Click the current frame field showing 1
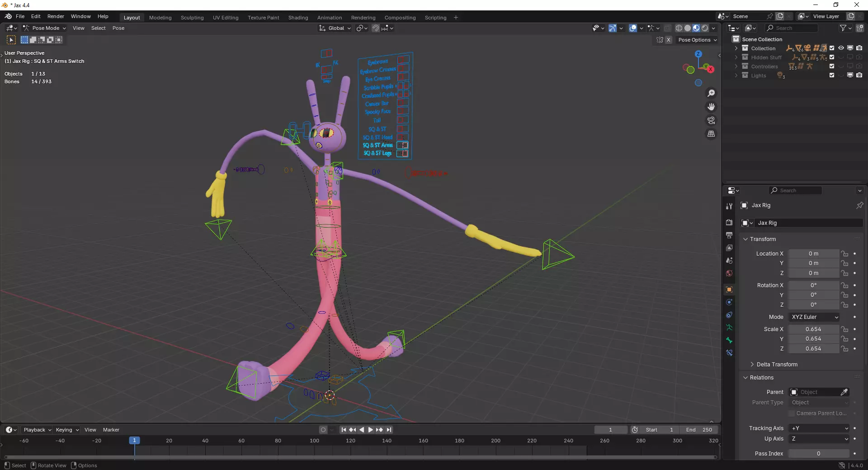This screenshot has height=470, width=868. pyautogui.click(x=611, y=430)
